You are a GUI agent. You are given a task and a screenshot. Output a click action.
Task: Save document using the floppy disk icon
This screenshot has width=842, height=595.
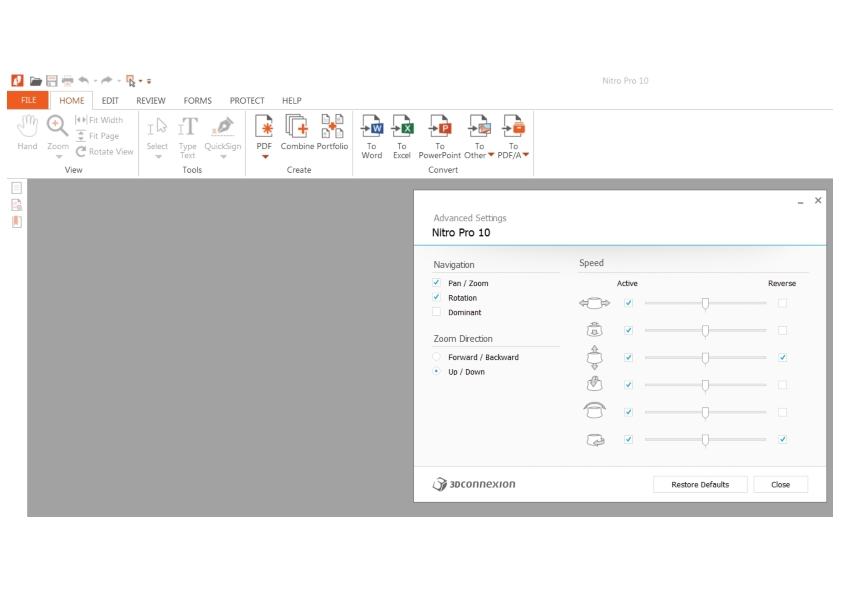[52, 81]
